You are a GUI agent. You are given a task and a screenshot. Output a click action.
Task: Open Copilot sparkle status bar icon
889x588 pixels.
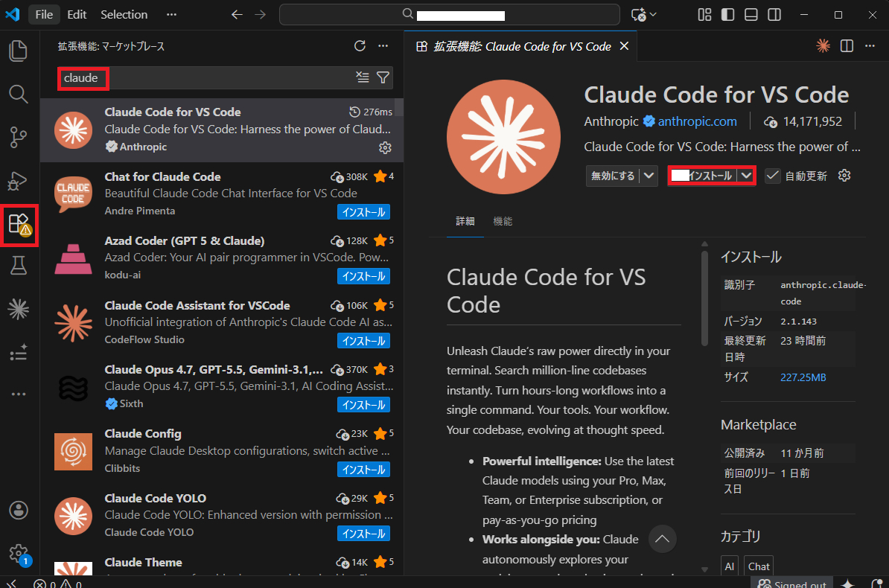(x=847, y=584)
